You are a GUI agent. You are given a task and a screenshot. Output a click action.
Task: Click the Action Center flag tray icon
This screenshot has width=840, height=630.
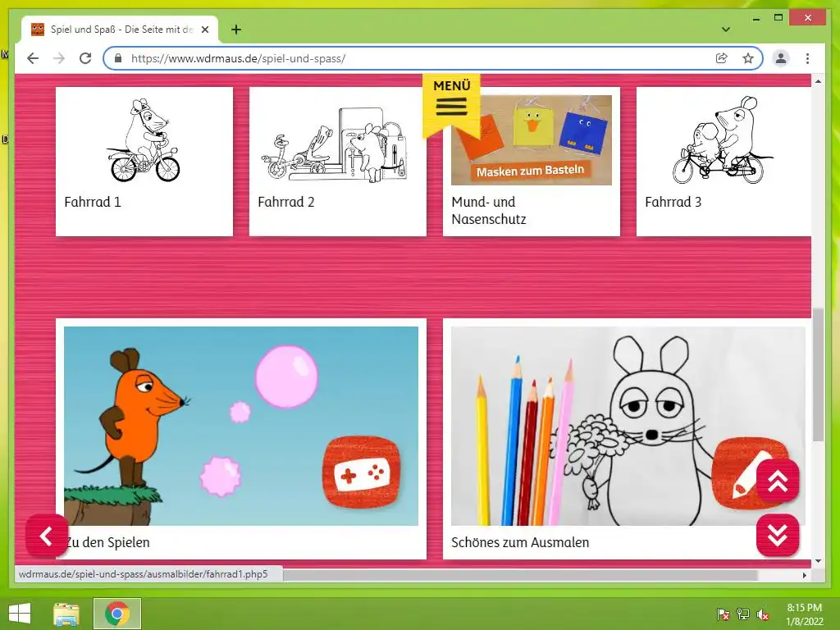point(723,614)
